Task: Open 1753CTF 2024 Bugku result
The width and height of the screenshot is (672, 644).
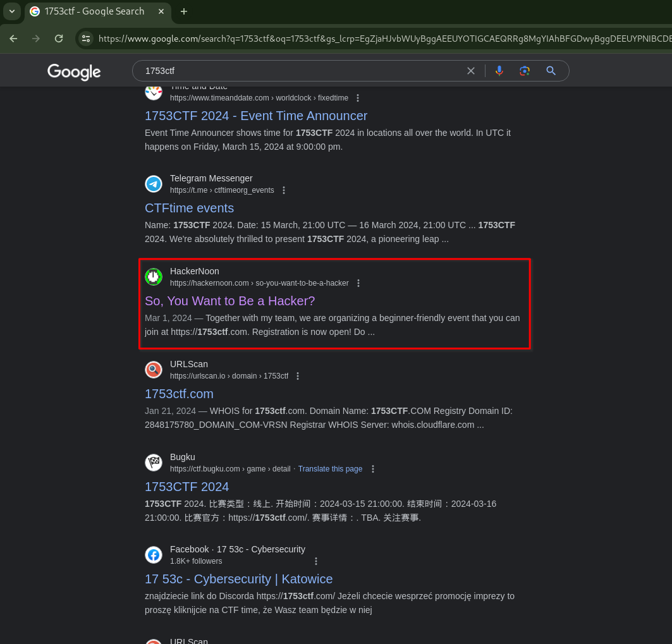Action: (x=186, y=487)
